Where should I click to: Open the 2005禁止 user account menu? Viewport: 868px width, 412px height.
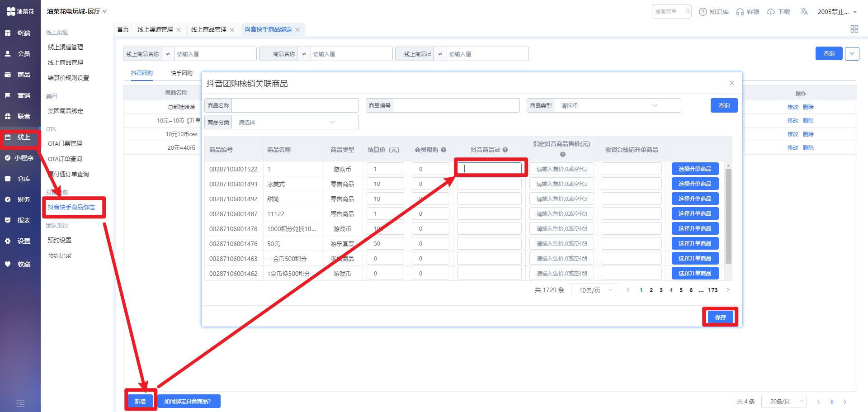coord(837,12)
